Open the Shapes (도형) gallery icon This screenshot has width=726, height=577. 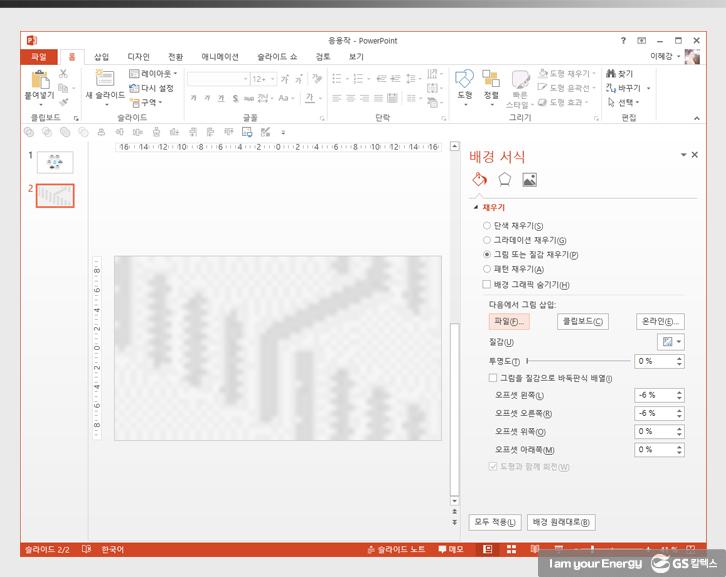[464, 80]
